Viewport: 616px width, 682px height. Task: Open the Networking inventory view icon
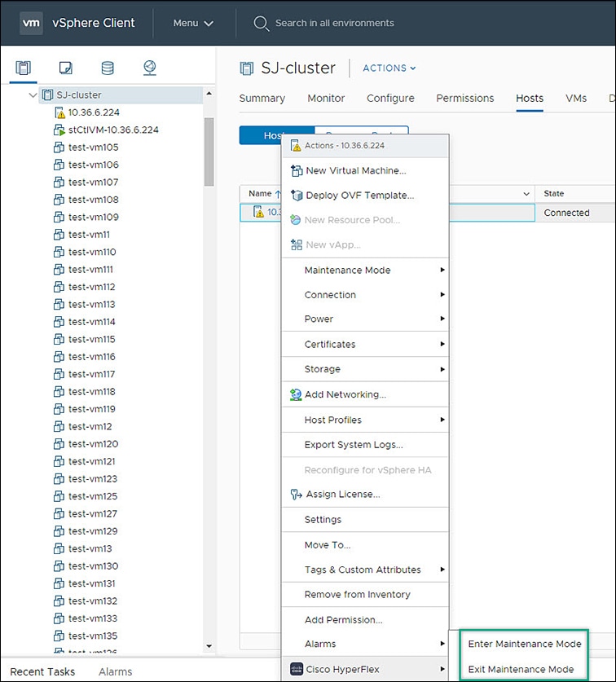click(150, 68)
